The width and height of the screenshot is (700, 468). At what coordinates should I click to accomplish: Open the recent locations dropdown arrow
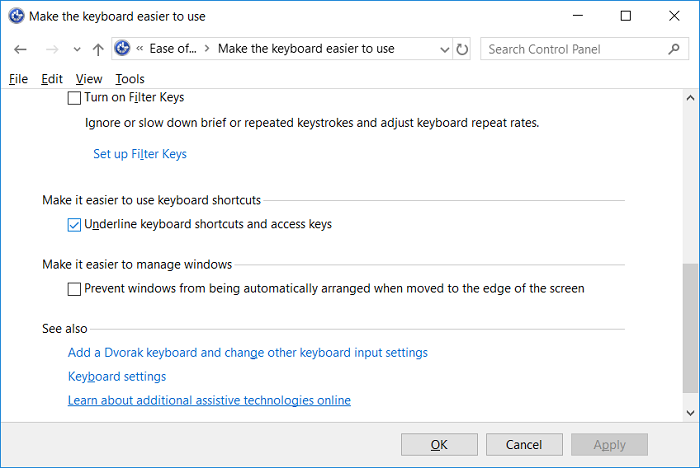click(x=77, y=49)
